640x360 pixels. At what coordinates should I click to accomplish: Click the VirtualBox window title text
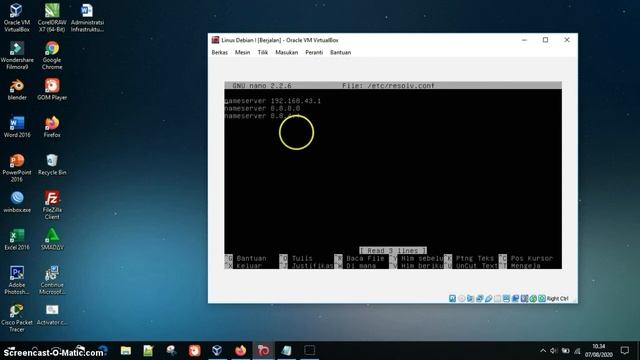(280, 40)
